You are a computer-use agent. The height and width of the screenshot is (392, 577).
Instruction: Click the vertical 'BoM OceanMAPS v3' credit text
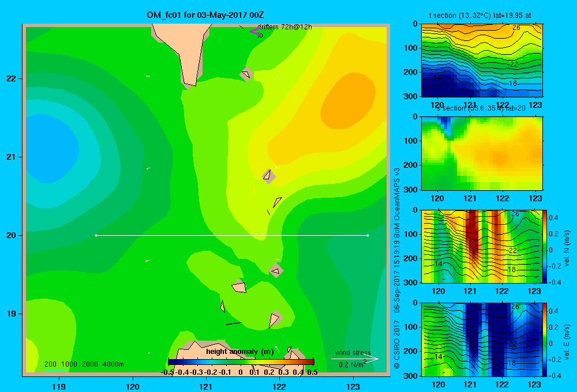point(397,203)
